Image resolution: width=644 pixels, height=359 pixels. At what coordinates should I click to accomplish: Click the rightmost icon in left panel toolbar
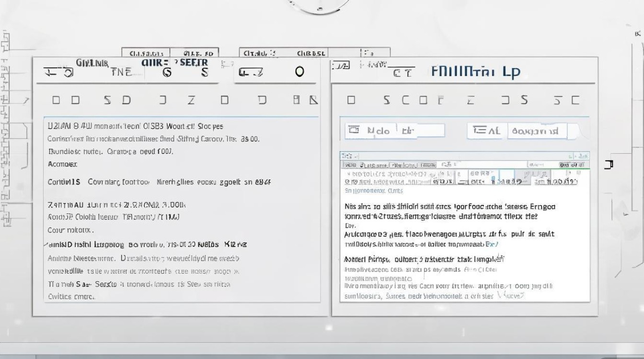pyautogui.click(x=313, y=100)
